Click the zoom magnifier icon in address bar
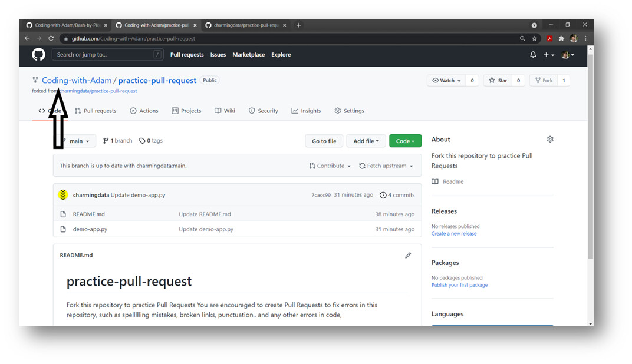This screenshot has width=632, height=364. pos(522,38)
